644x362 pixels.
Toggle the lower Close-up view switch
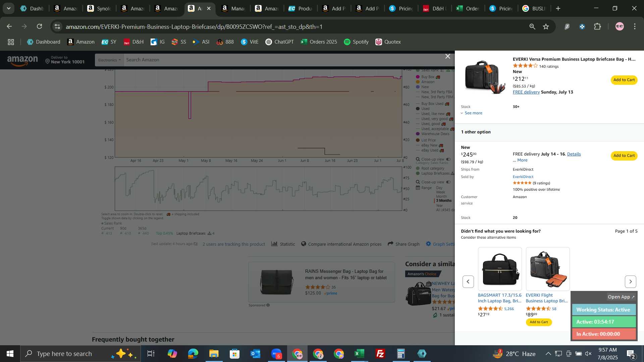point(448,182)
